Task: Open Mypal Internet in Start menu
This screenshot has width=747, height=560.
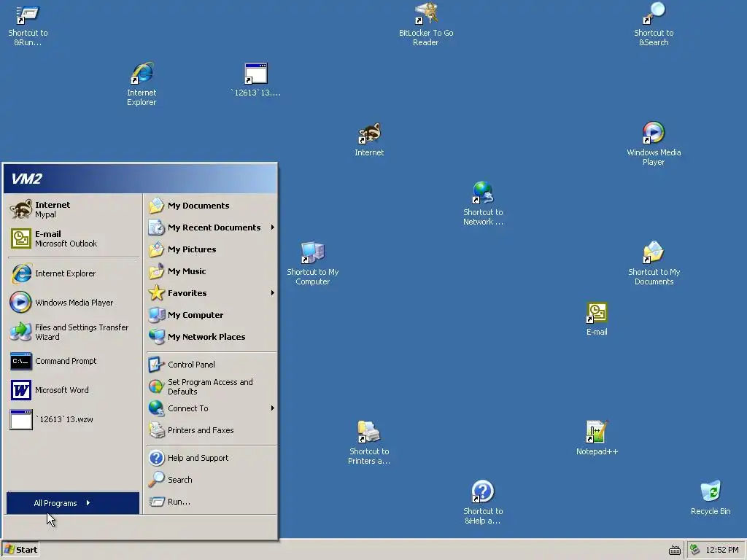Action: tap(73, 209)
